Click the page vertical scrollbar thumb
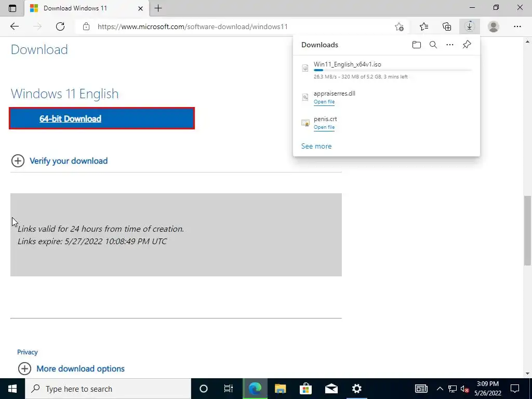This screenshot has height=399, width=532. 528,231
